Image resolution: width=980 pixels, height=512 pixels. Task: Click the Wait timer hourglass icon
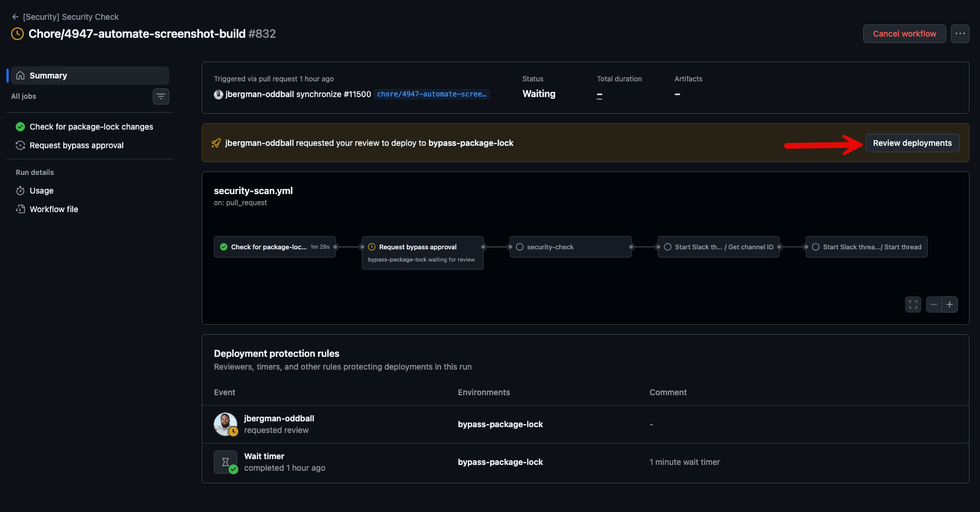(226, 462)
